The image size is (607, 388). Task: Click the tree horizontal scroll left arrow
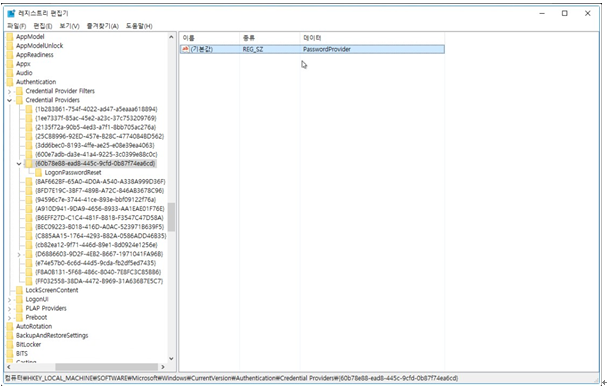(x=9, y=367)
